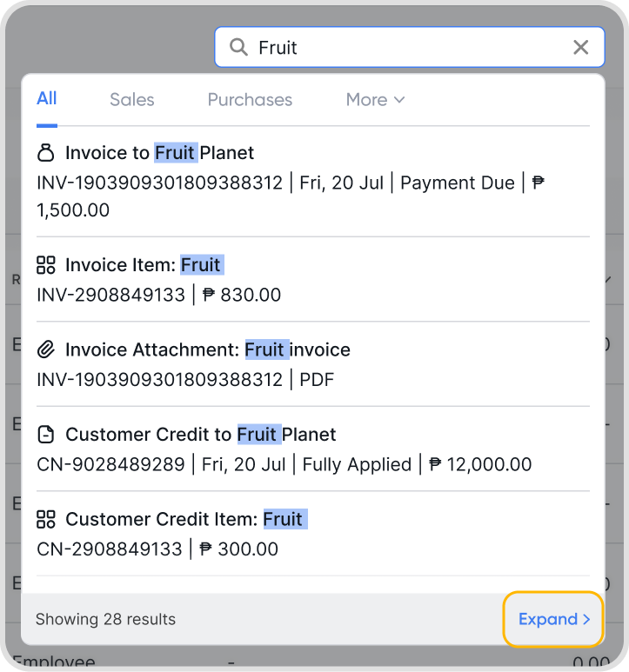Click the search magnifier icon
The height and width of the screenshot is (672, 629).
pos(238,48)
